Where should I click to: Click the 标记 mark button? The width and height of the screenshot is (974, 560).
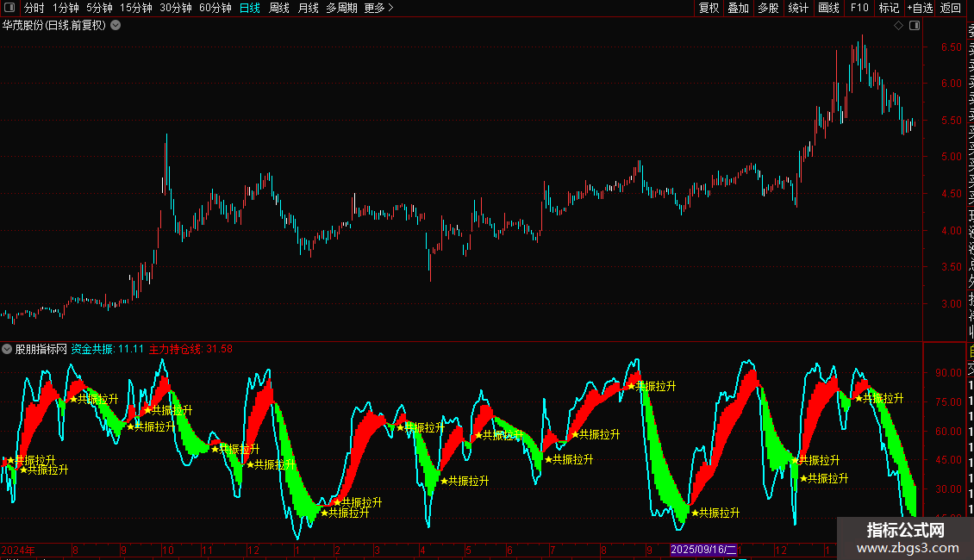pyautogui.click(x=889, y=8)
